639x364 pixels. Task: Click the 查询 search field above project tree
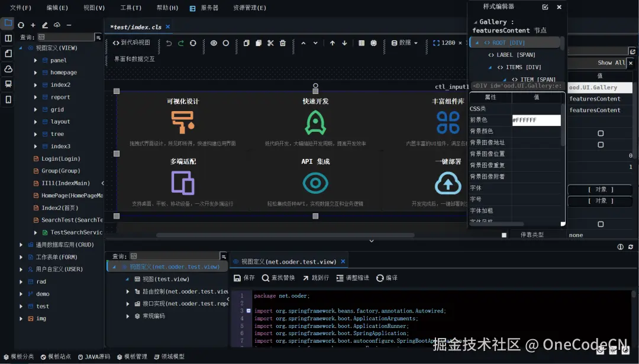66,37
